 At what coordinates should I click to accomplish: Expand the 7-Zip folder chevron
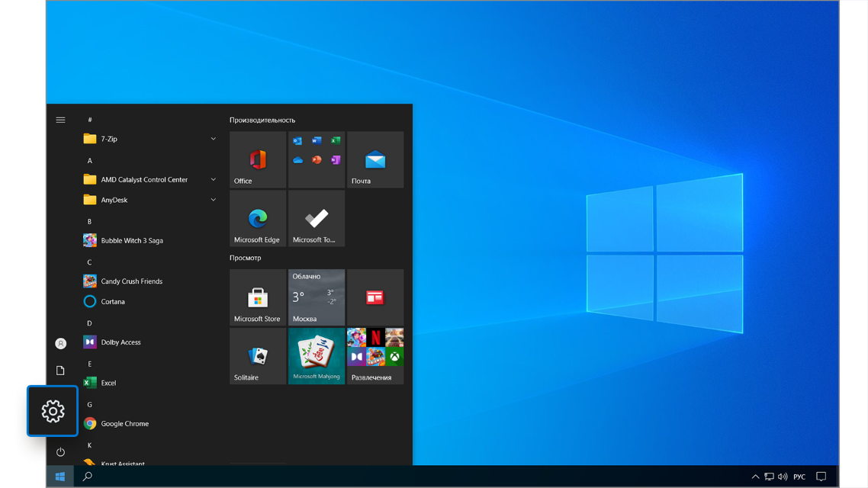pos(213,139)
